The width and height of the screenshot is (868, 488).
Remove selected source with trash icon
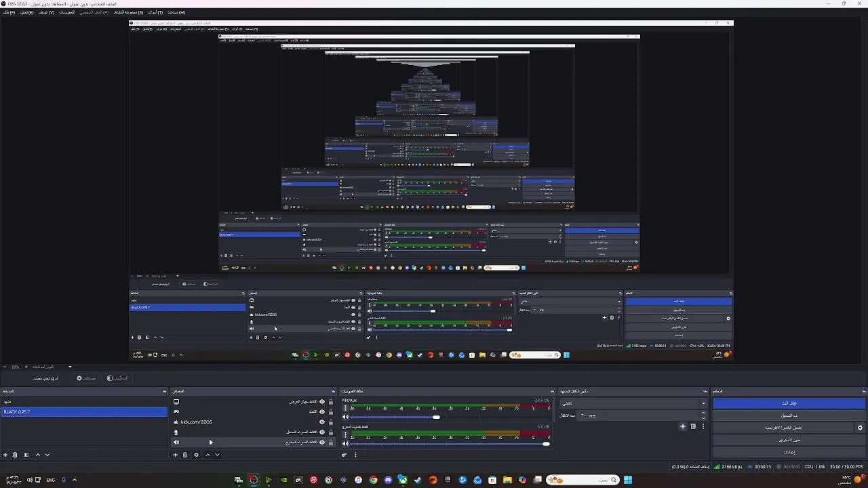185,455
